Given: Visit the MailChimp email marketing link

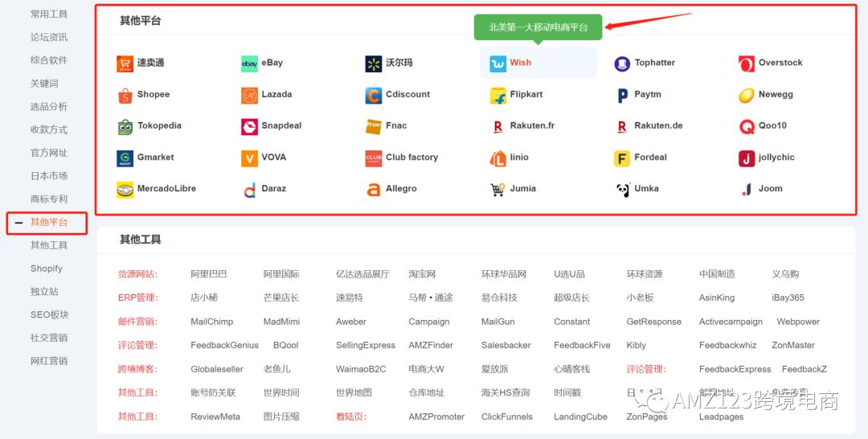Looking at the screenshot, I should [x=212, y=322].
